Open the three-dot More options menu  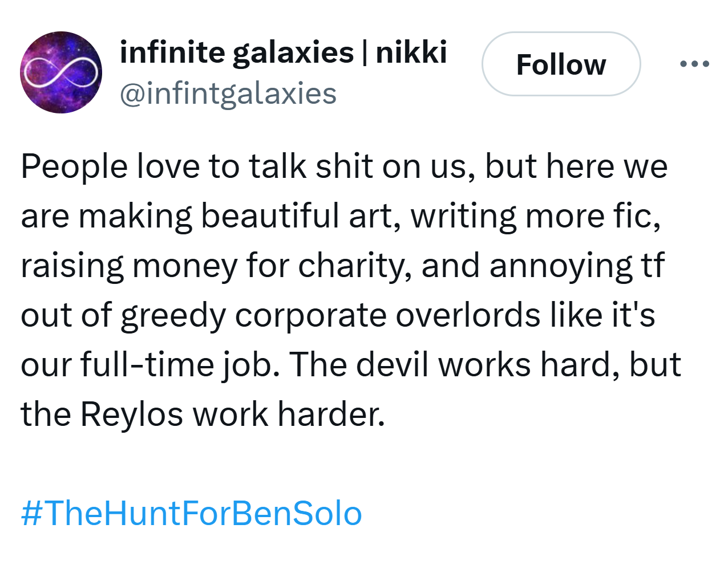tap(694, 64)
